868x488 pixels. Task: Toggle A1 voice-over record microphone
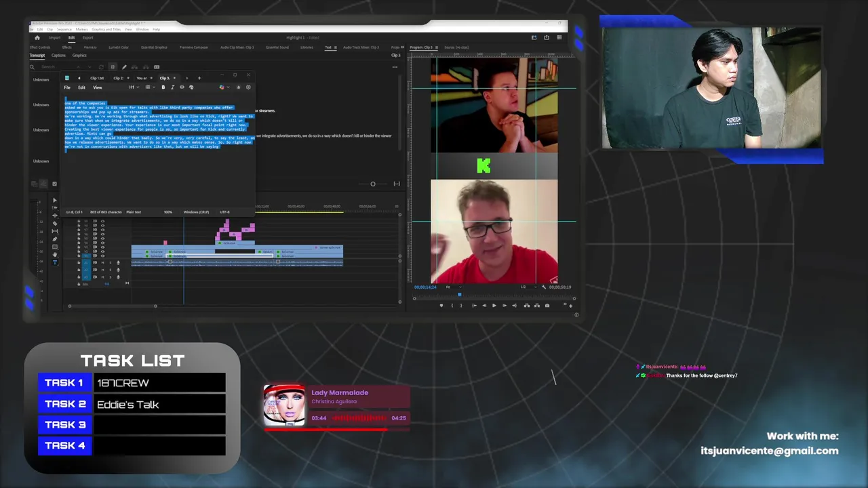point(118,263)
